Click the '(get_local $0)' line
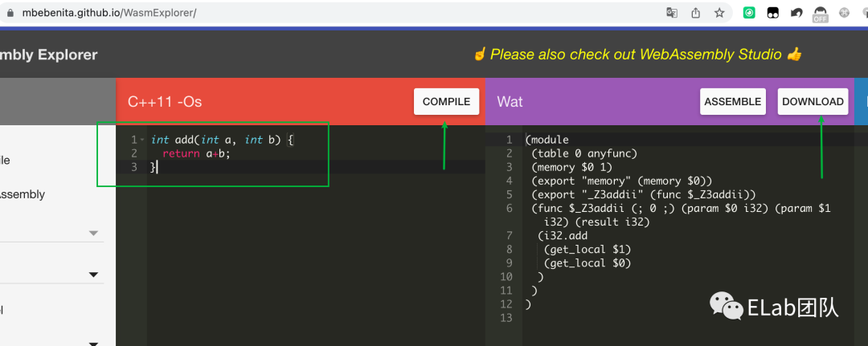868x346 pixels. (x=588, y=263)
